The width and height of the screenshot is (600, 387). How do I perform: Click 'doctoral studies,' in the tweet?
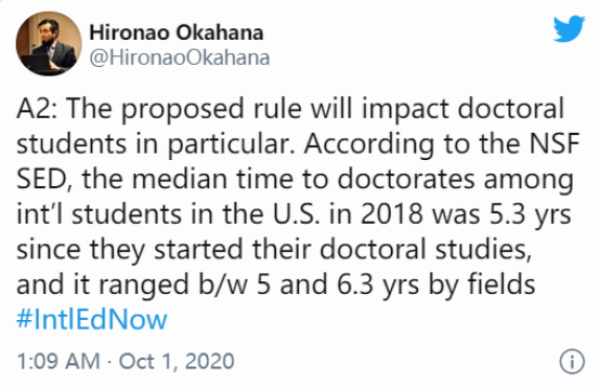pos(426,250)
